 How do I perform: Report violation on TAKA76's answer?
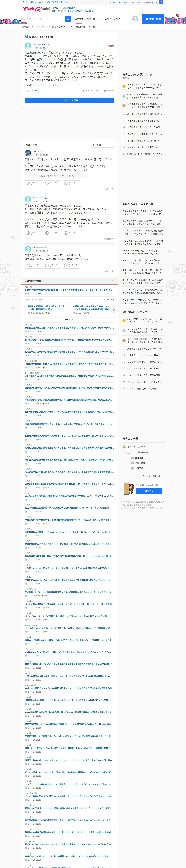[x=108, y=189]
